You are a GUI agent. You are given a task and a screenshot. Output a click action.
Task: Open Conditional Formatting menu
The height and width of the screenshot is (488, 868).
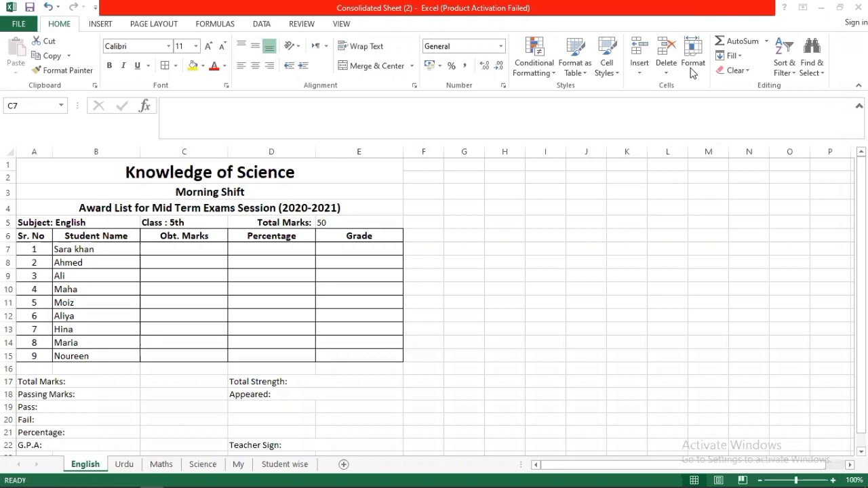click(x=534, y=58)
